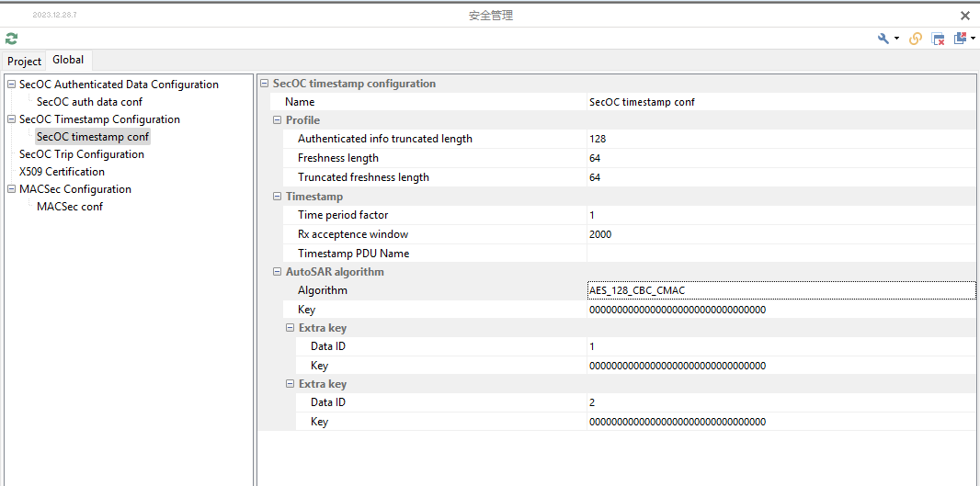Edit Data ID value 1
Viewport: 980px width, 486px height.
(x=781, y=346)
